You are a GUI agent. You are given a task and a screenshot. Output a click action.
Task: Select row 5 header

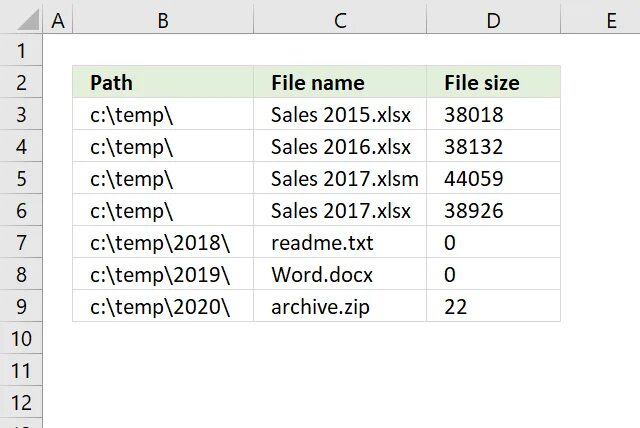pyautogui.click(x=22, y=179)
